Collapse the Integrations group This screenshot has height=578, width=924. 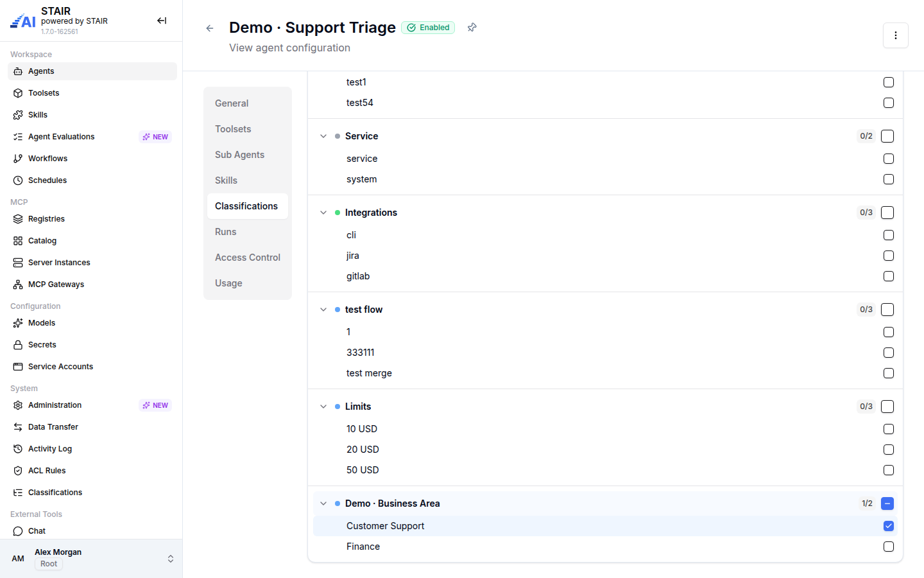point(323,213)
